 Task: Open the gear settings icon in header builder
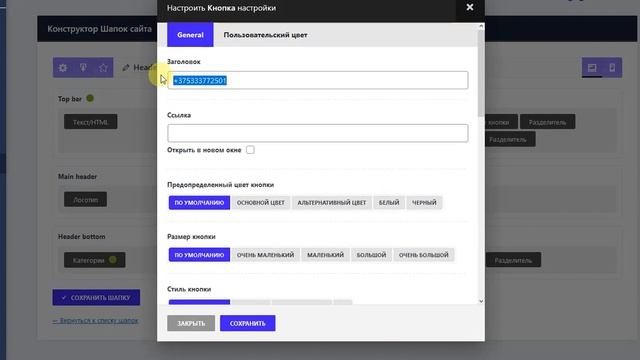click(63, 68)
